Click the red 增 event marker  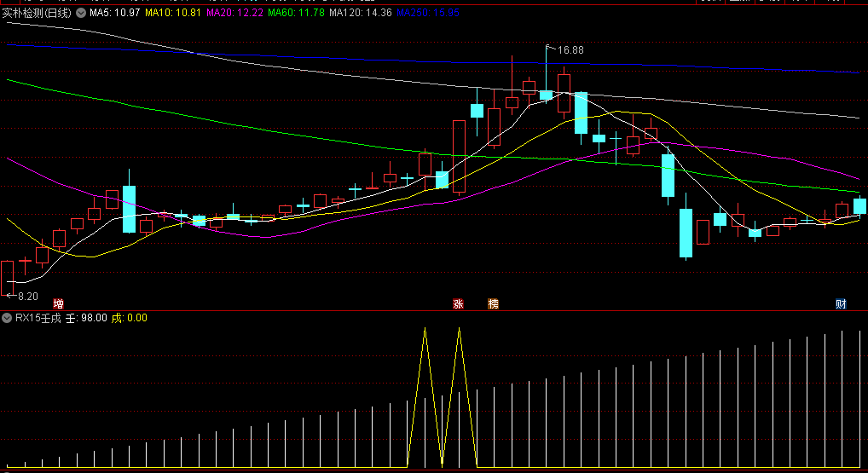[x=58, y=303]
